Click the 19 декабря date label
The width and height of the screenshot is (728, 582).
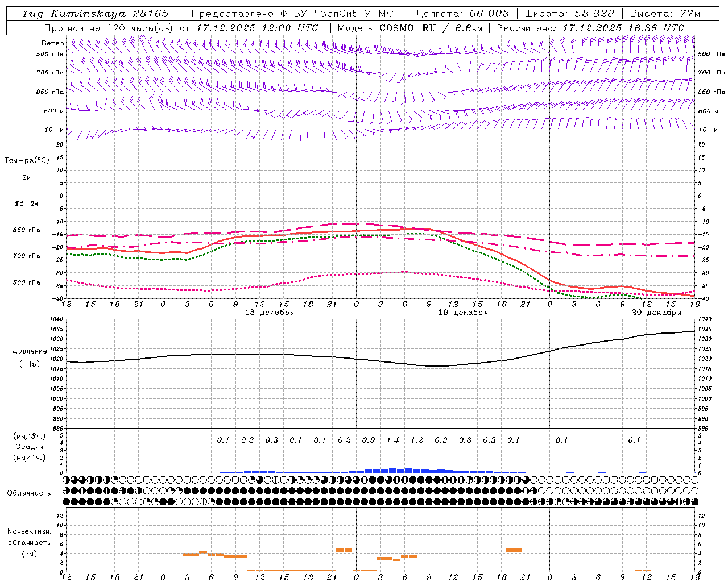click(x=463, y=313)
